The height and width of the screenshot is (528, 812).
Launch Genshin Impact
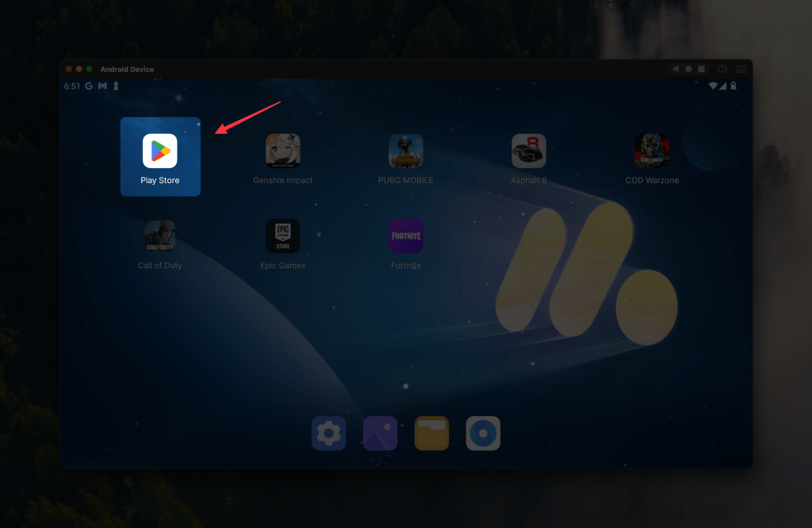tap(283, 151)
